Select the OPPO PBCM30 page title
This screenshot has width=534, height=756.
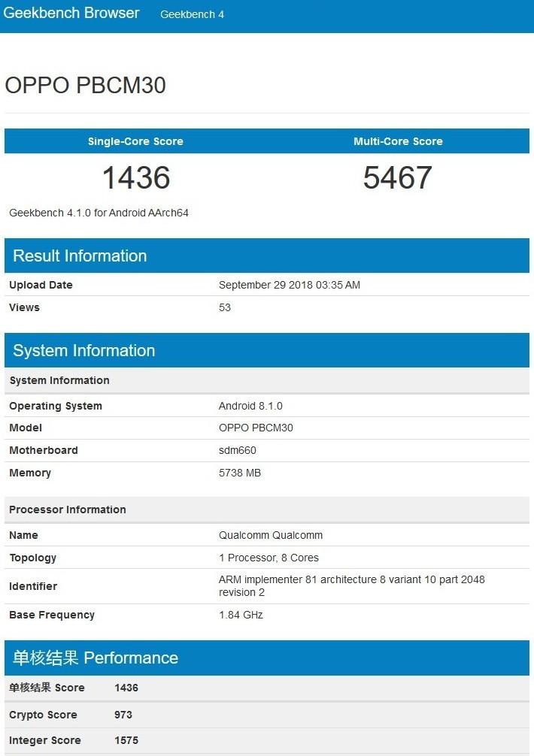86,86
